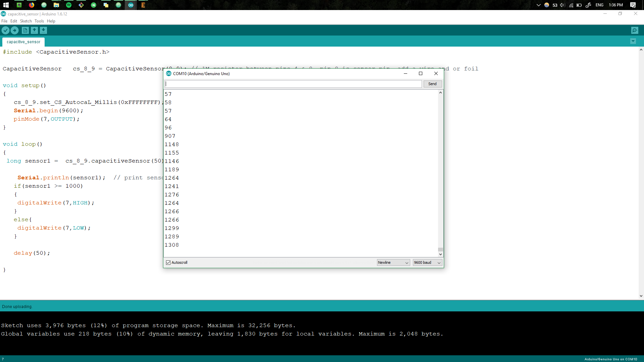644x362 pixels.
Task: Click the 'pinMode(7,OUTPUT);' code line
Action: tap(47, 119)
